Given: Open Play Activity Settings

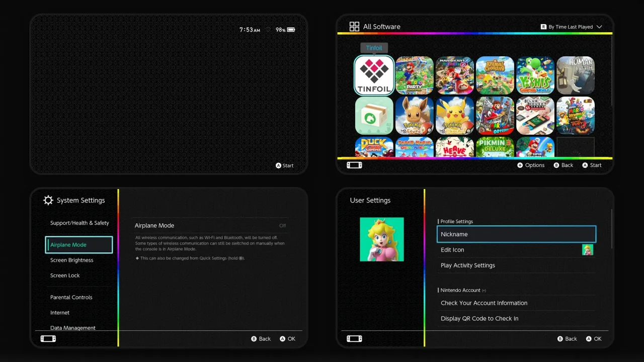Looking at the screenshot, I should pyautogui.click(x=517, y=265).
